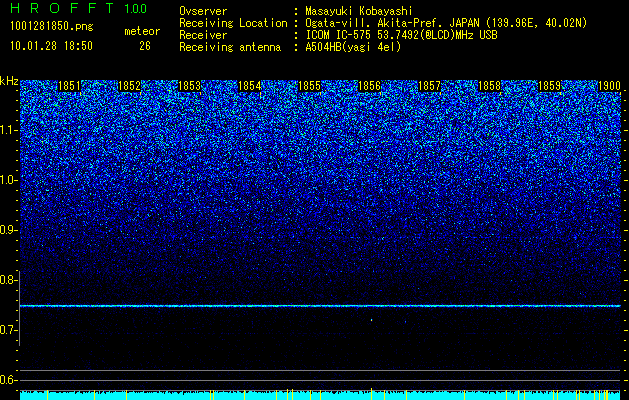This screenshot has width=629, height=400.
Task: Click the 0.8 kHz axis label
Action: (x=8, y=280)
